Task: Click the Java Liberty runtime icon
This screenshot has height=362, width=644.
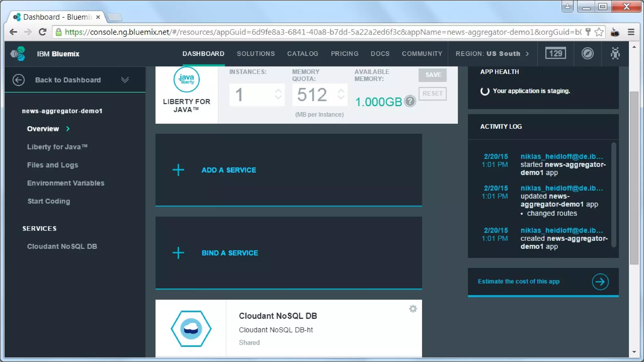Action: click(x=186, y=79)
